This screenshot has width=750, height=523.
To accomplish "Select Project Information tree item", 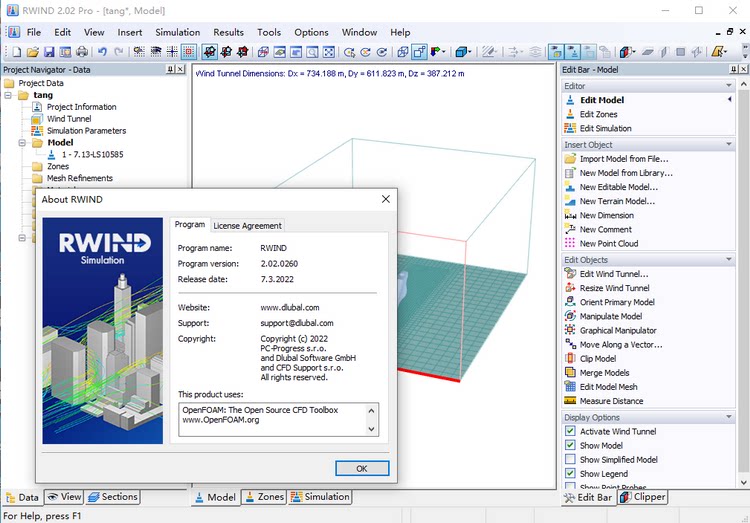I will [81, 107].
